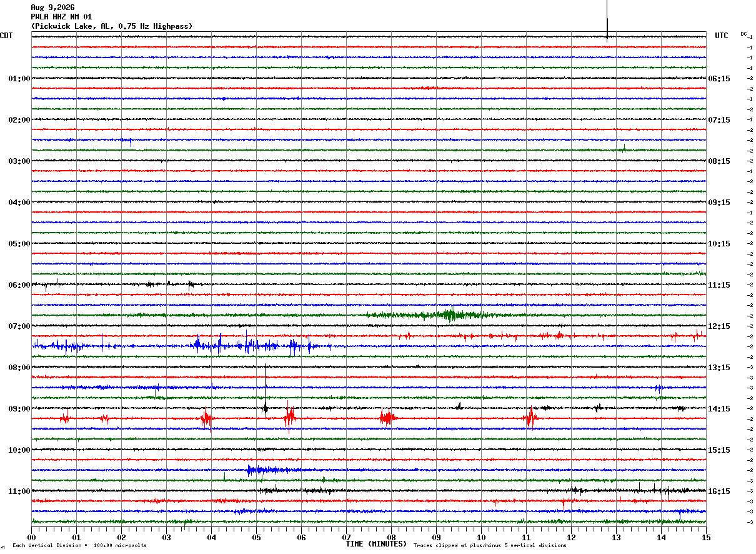This screenshot has width=756, height=554.
Task: Select the 04:00 CDT row label
Action: (x=19, y=203)
